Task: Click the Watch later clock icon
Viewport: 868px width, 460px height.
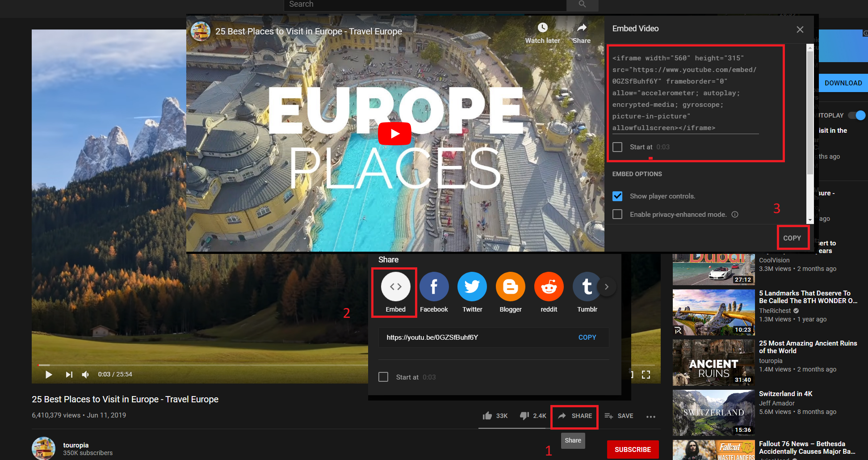Action: (x=542, y=27)
